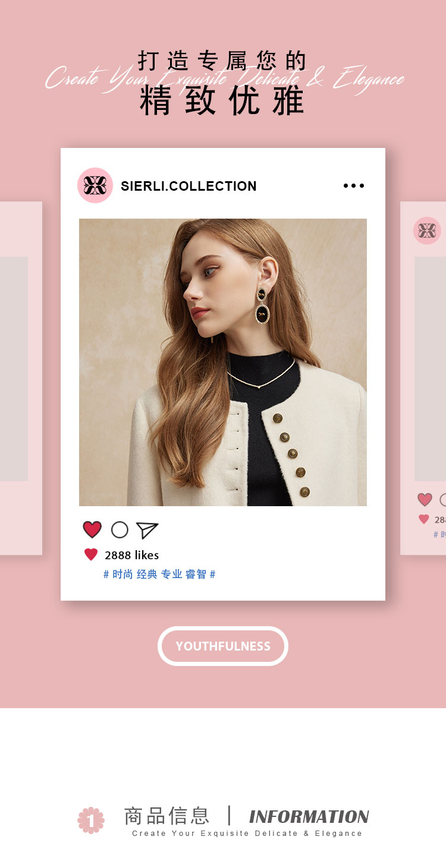The image size is (446, 868).
Task: Click the blue hashtag line 时尚 经典 专业 睿智
Action: 159,574
